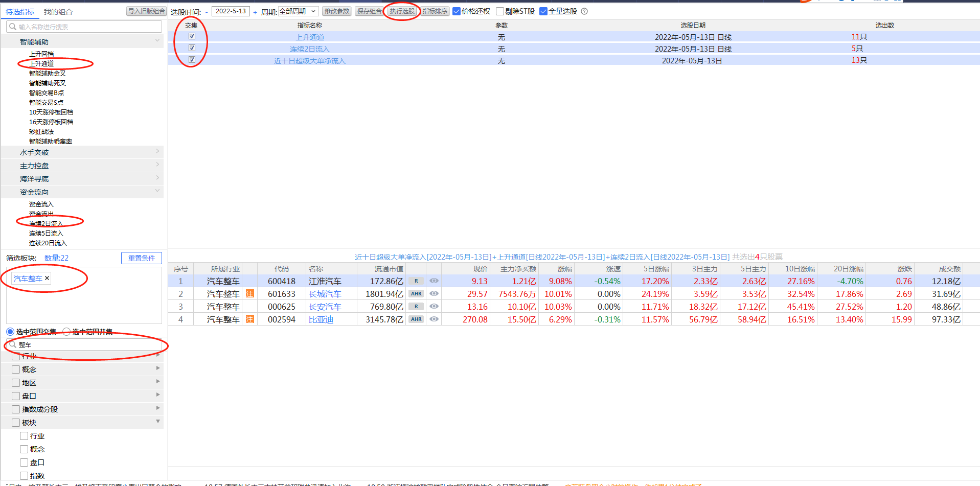Viewport: 980px width, 486px height.
Task: Check the 指数 sub-item checkbox under 板块
Action: point(24,476)
